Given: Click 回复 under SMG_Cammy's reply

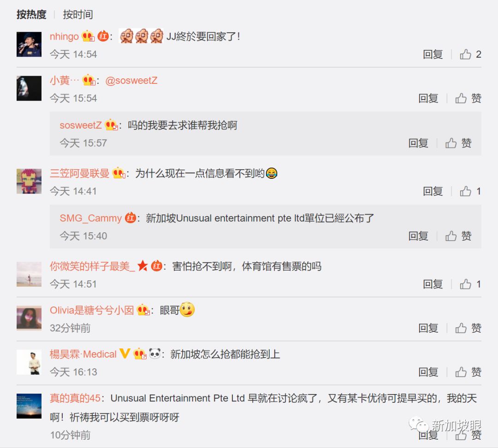Looking at the screenshot, I should [x=418, y=236].
